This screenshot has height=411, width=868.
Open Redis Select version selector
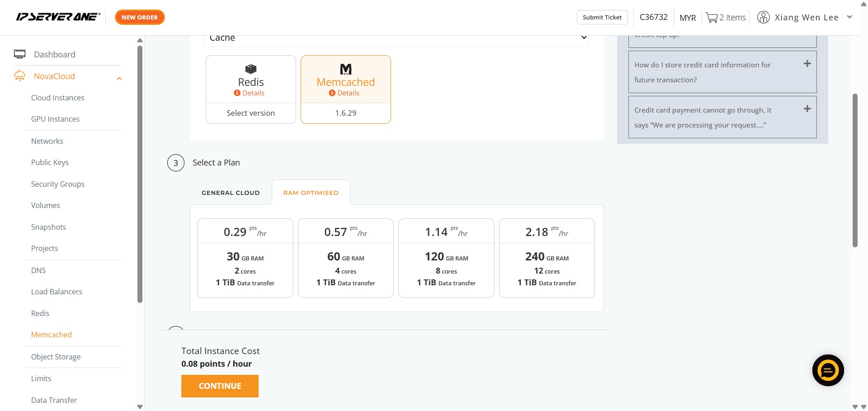250,113
